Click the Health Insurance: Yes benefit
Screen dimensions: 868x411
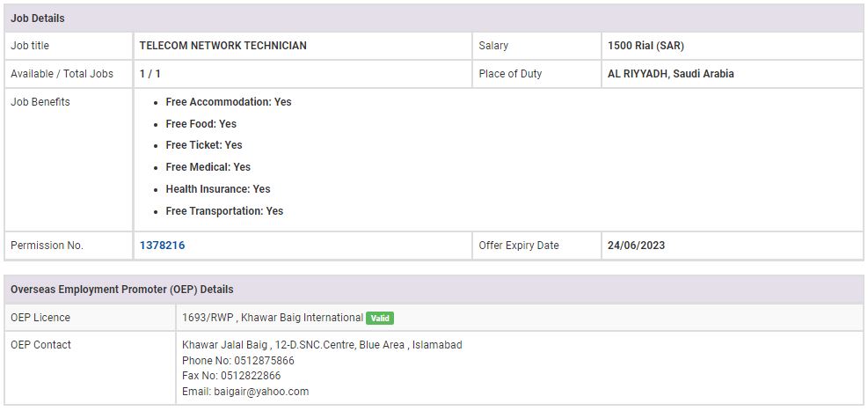coord(217,189)
